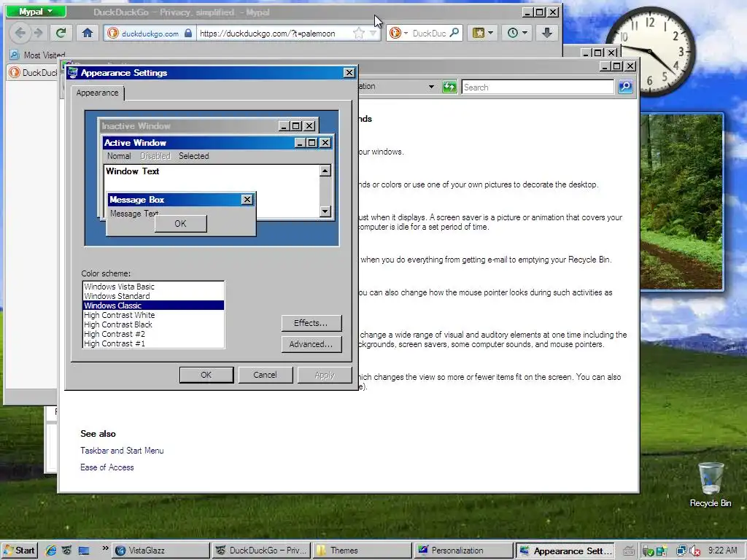The width and height of the screenshot is (747, 560).
Task: Click the analog clock gadget
Action: point(650,51)
